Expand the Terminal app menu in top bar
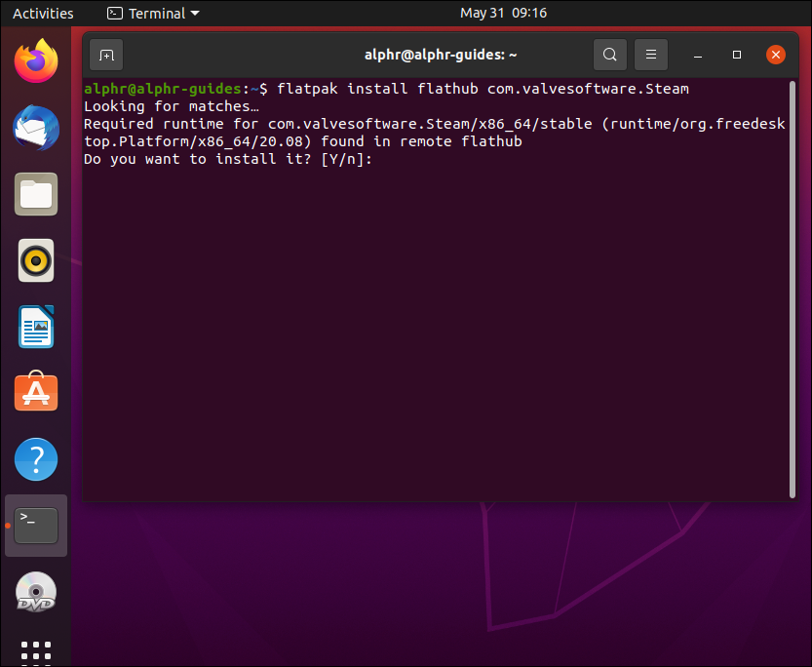This screenshot has width=812, height=667. click(x=153, y=13)
